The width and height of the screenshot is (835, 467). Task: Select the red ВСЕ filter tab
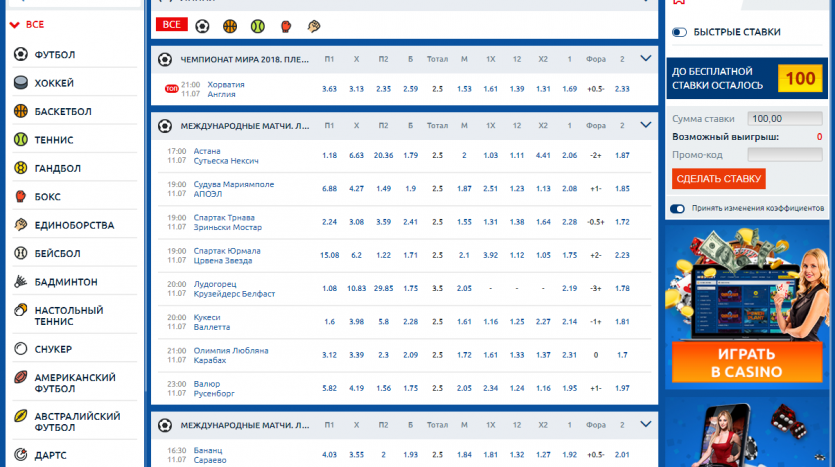point(171,25)
